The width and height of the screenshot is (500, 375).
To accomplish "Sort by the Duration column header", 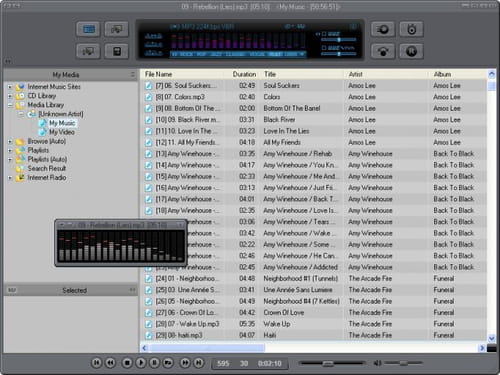I will tap(244, 74).
